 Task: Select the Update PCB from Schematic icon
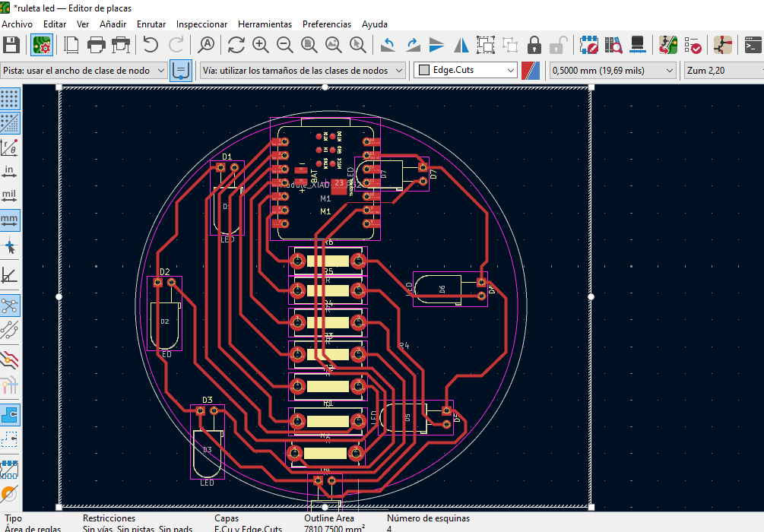[668, 45]
